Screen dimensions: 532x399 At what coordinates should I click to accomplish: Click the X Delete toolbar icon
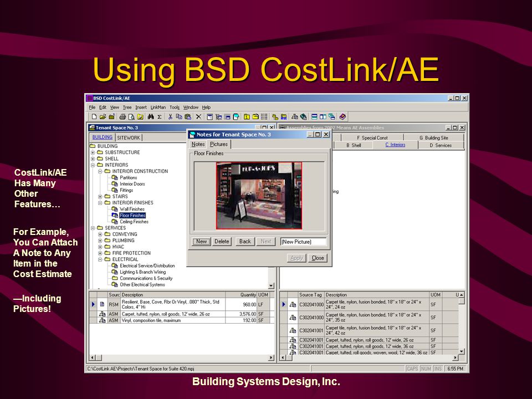click(198, 117)
